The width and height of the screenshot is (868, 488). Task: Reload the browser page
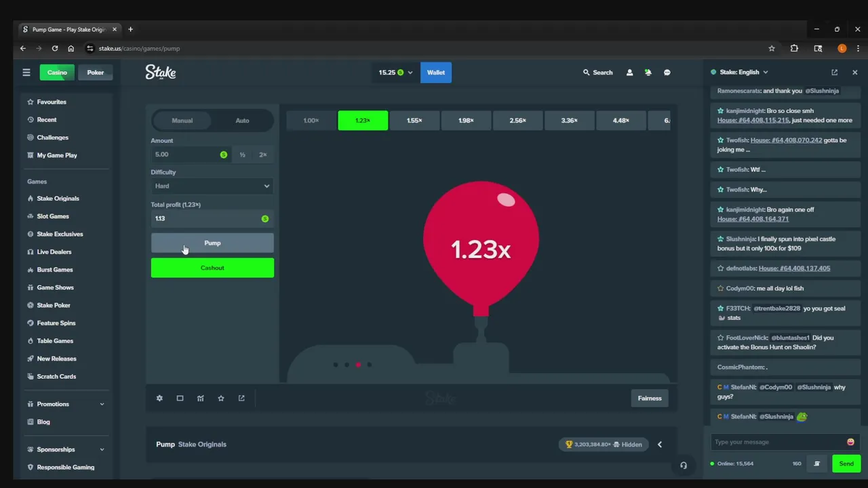pyautogui.click(x=55, y=49)
